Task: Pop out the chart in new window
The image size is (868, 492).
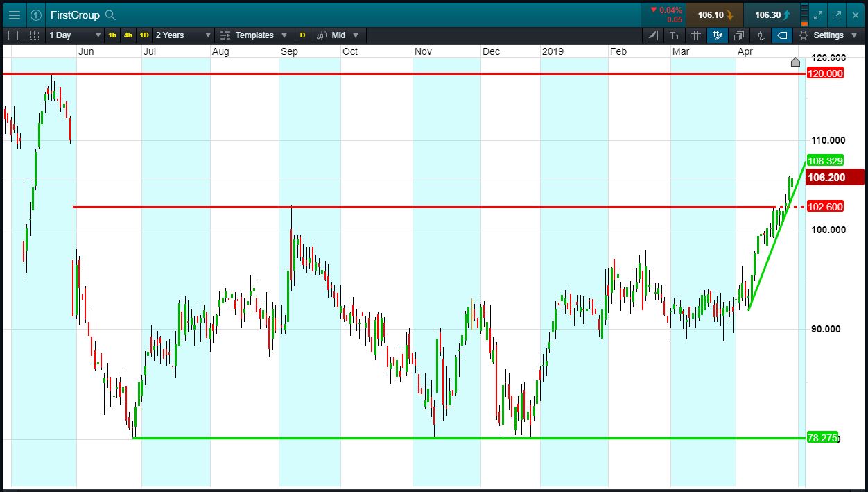Action: (837, 15)
